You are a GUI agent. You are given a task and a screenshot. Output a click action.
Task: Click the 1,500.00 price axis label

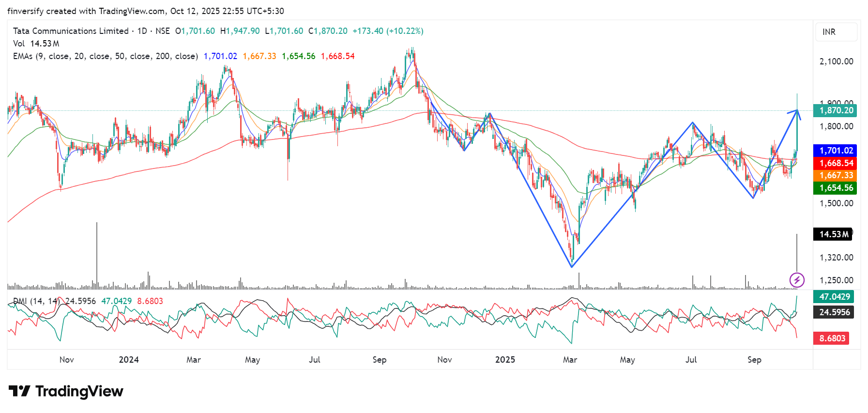836,203
